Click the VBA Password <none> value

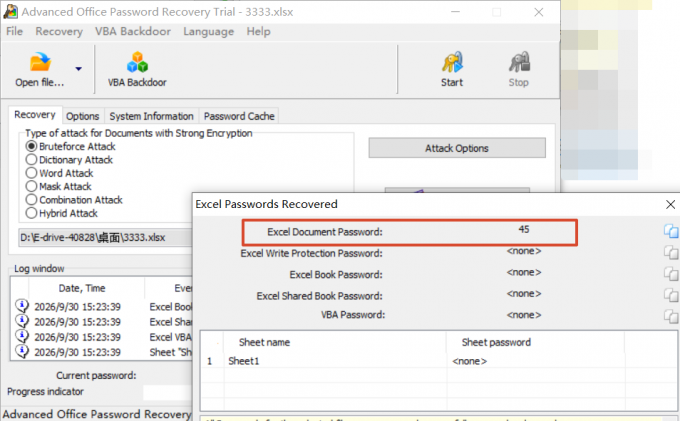[x=524, y=315]
